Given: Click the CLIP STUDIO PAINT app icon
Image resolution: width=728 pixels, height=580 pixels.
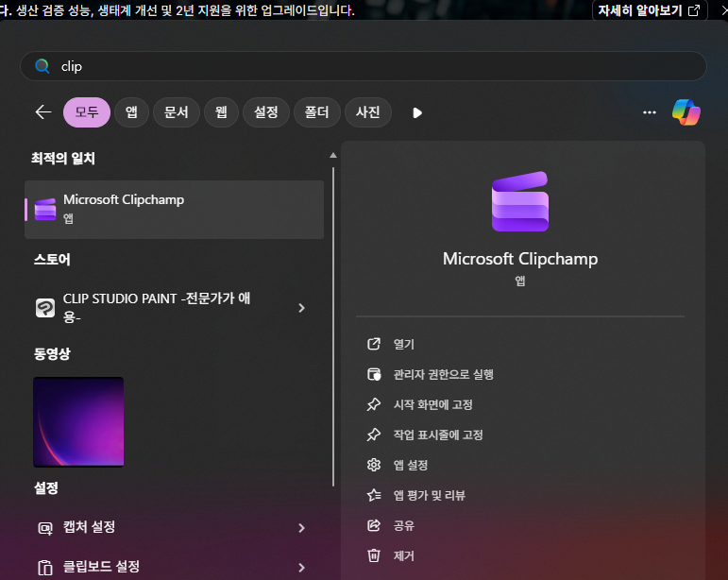Looking at the screenshot, I should [x=45, y=307].
